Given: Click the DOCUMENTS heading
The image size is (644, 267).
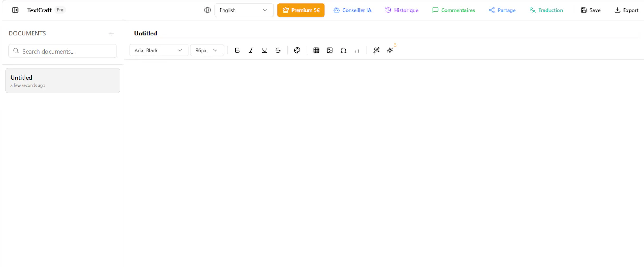Looking at the screenshot, I should [x=27, y=33].
